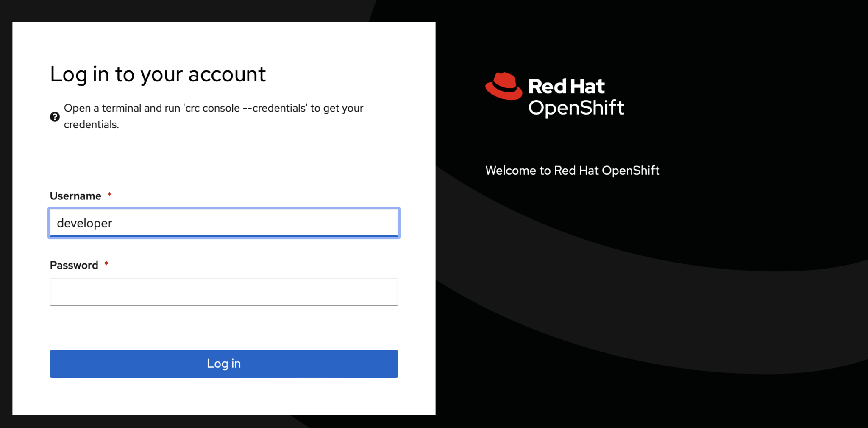Click the word "account" in the heading
This screenshot has width=868, height=428.
click(227, 74)
